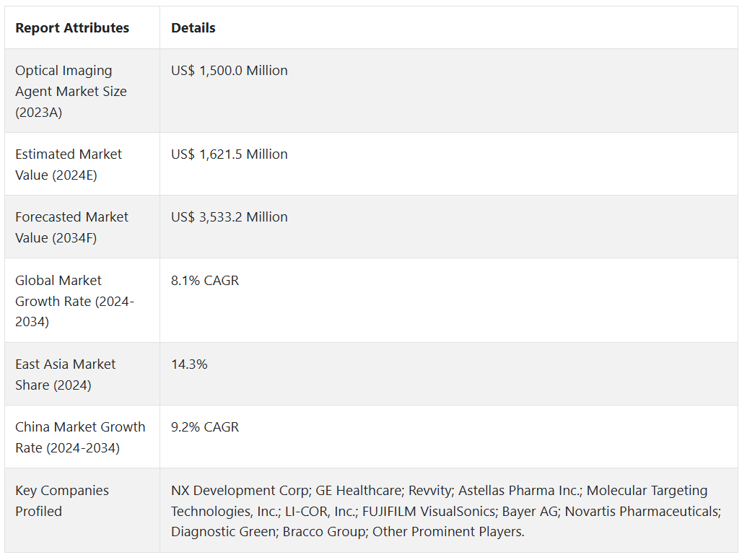Select Estimated Market Value (2024E) cell
The width and height of the screenshot is (742, 560).
click(82, 164)
